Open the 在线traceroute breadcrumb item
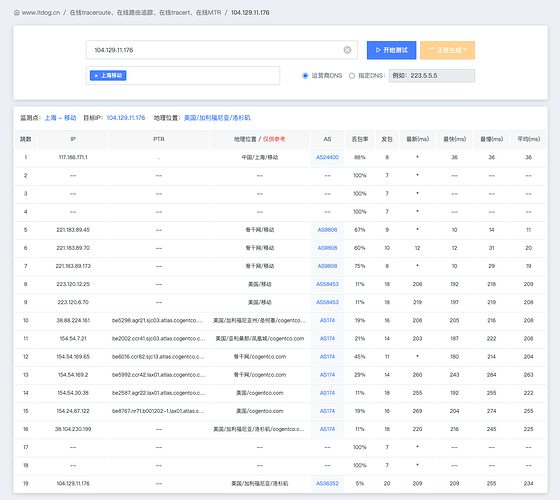 [145, 12]
